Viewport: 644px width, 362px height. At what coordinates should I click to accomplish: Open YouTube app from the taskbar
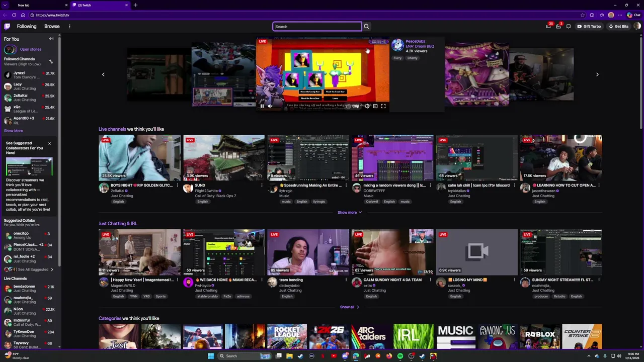pyautogui.click(x=334, y=356)
